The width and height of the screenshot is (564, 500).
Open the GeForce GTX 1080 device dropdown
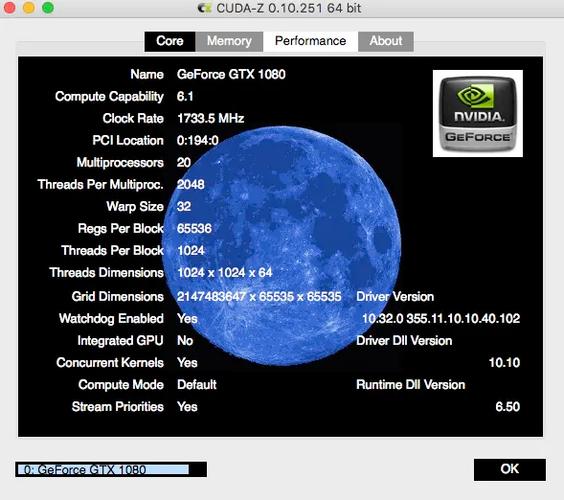(x=111, y=469)
